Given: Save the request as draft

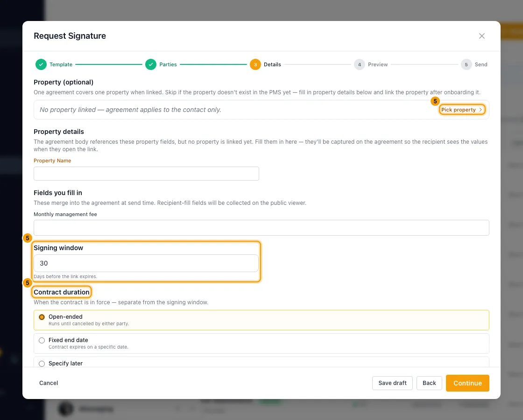Looking at the screenshot, I should point(392,383).
